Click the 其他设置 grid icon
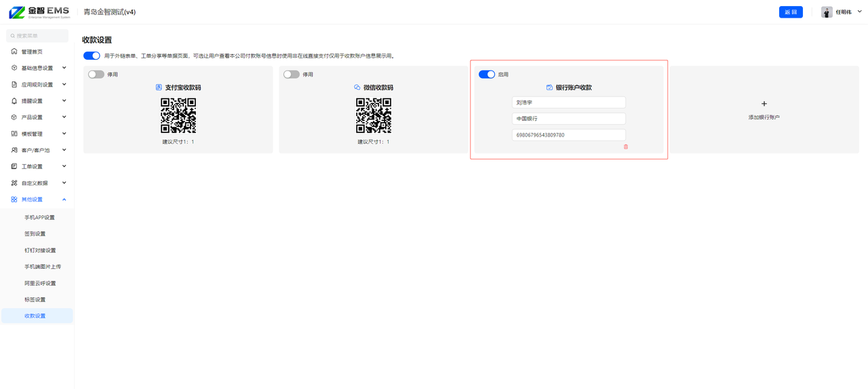868x389 pixels. pyautogui.click(x=14, y=200)
